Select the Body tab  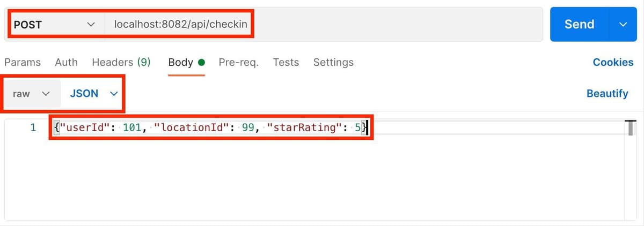click(x=181, y=62)
